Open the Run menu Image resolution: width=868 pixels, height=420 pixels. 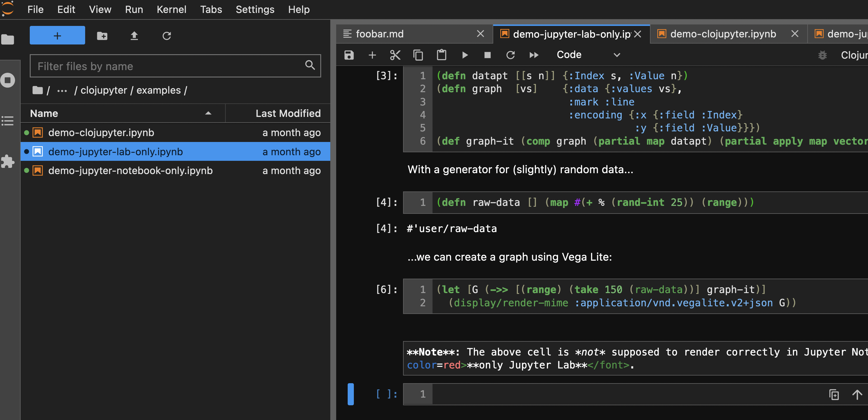(x=134, y=9)
